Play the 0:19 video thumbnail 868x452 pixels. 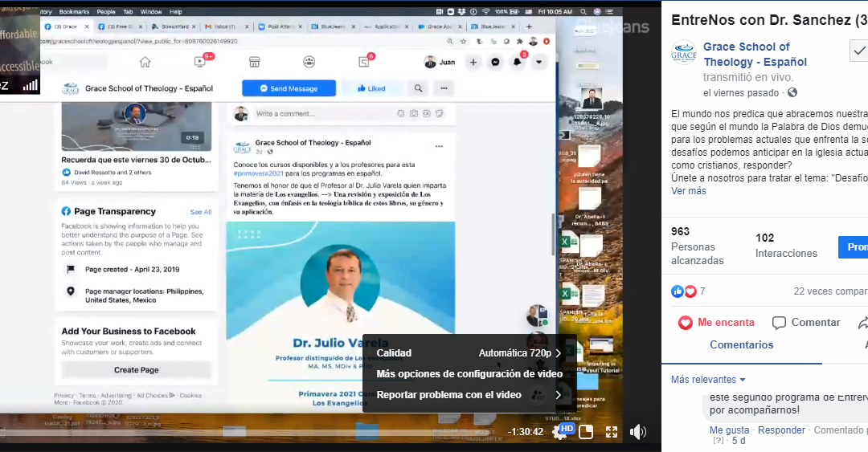(136, 126)
